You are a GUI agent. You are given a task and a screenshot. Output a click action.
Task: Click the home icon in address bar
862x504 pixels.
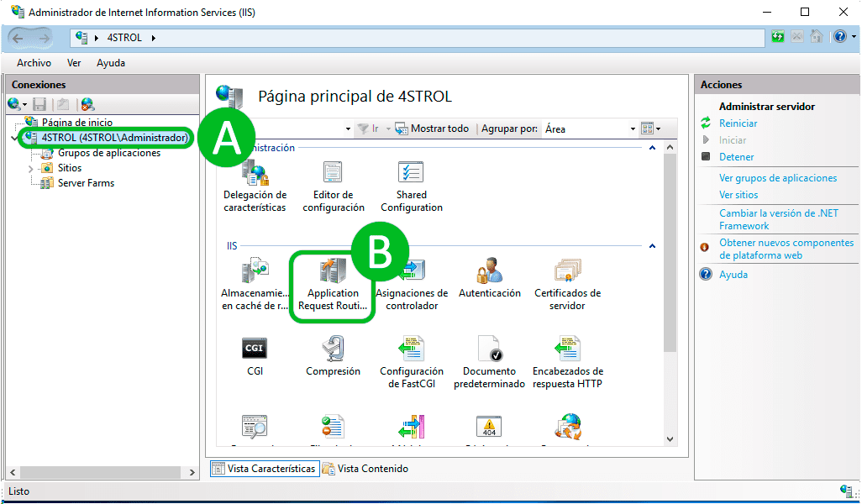[x=817, y=37]
